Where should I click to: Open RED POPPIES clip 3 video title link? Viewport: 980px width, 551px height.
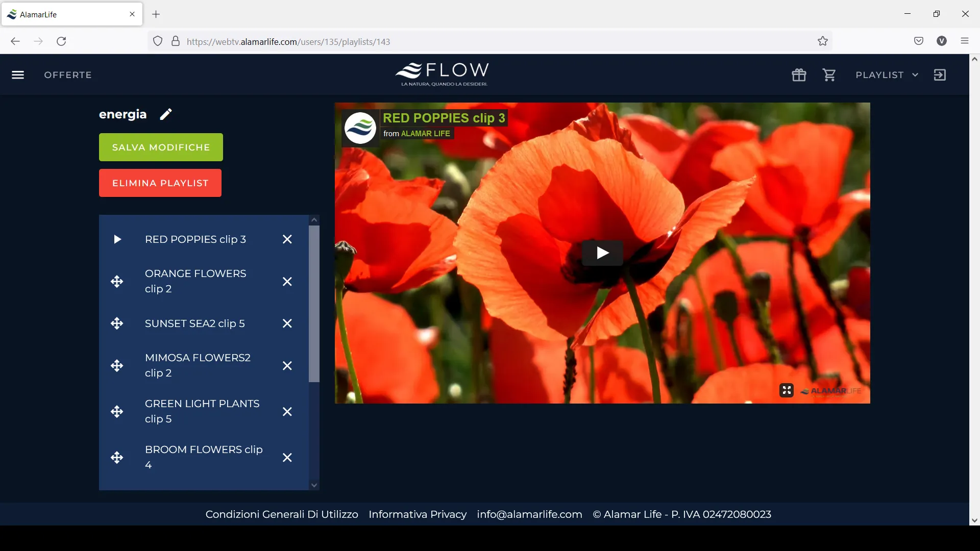point(444,118)
